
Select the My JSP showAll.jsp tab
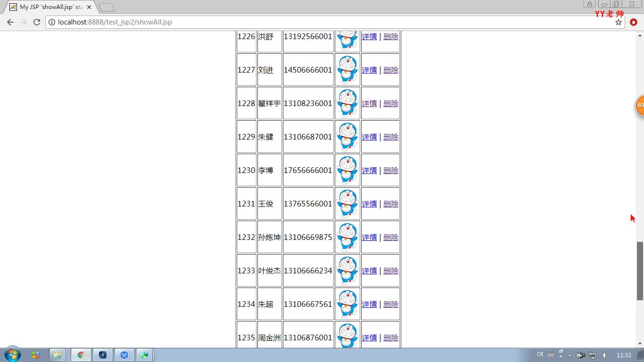pos(50,7)
